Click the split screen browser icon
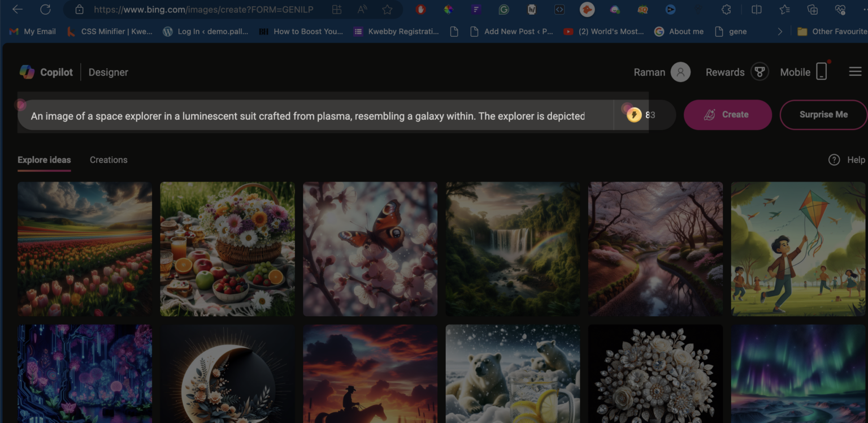 pos(756,10)
